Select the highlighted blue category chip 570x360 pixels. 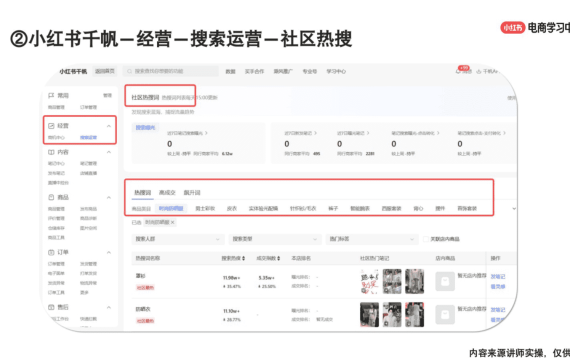[x=171, y=208]
